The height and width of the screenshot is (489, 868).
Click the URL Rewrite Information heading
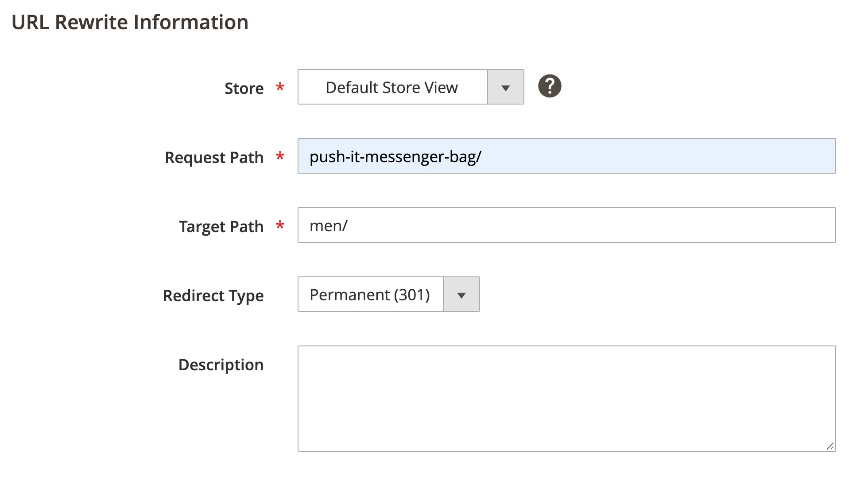(x=130, y=22)
